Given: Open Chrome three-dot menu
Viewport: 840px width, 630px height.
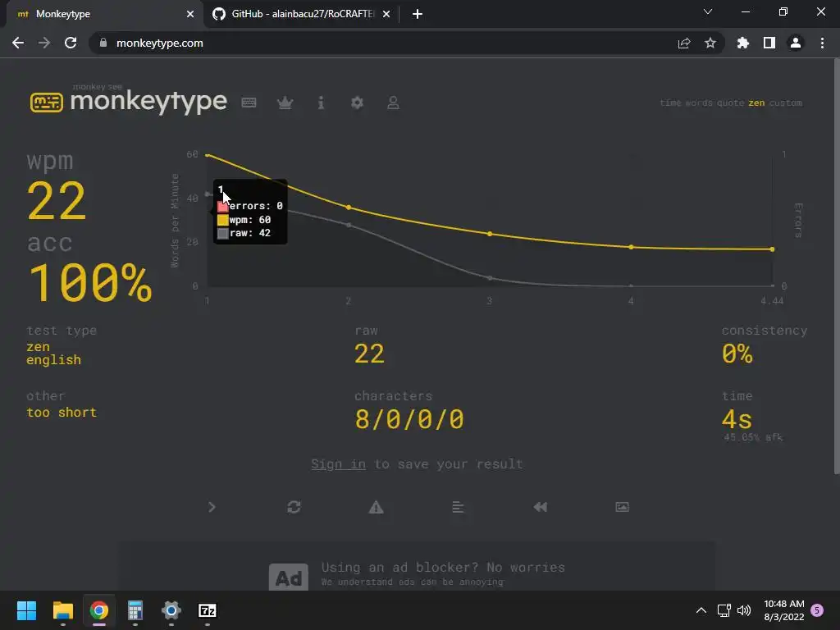Looking at the screenshot, I should (822, 43).
